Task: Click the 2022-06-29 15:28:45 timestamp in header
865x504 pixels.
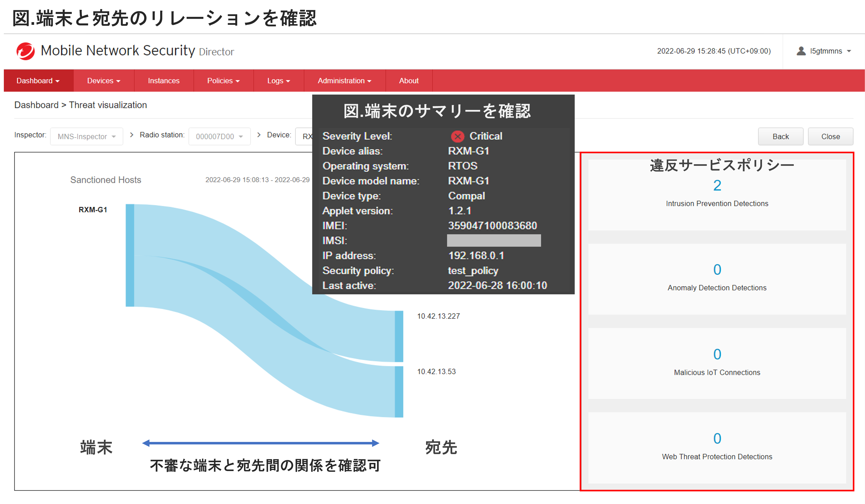Action: 714,51
